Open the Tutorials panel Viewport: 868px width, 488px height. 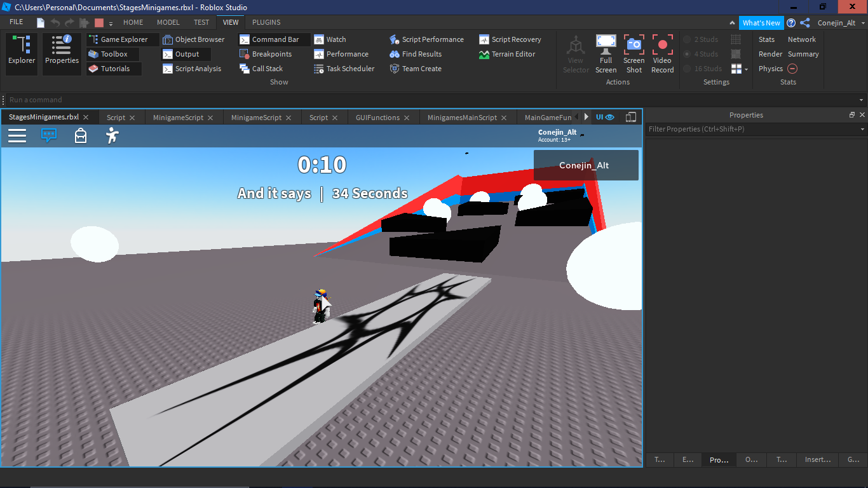point(114,69)
